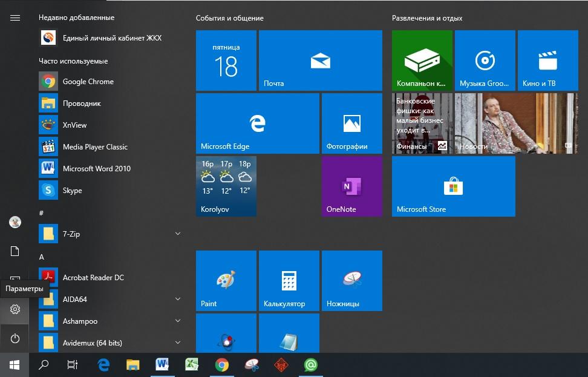Open Проводник from the app list

coord(111,103)
